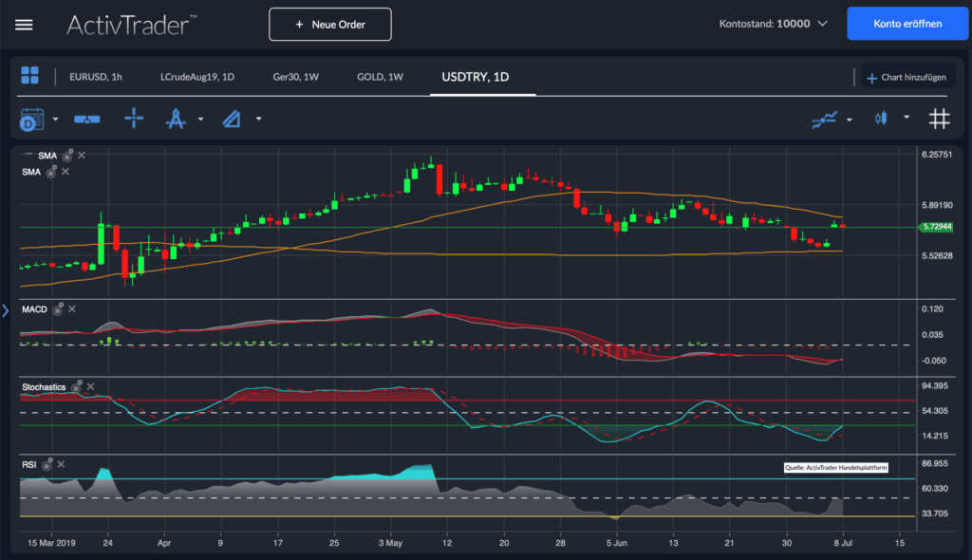
Task: Click the 6.25751 price axis value
Action: coord(937,155)
